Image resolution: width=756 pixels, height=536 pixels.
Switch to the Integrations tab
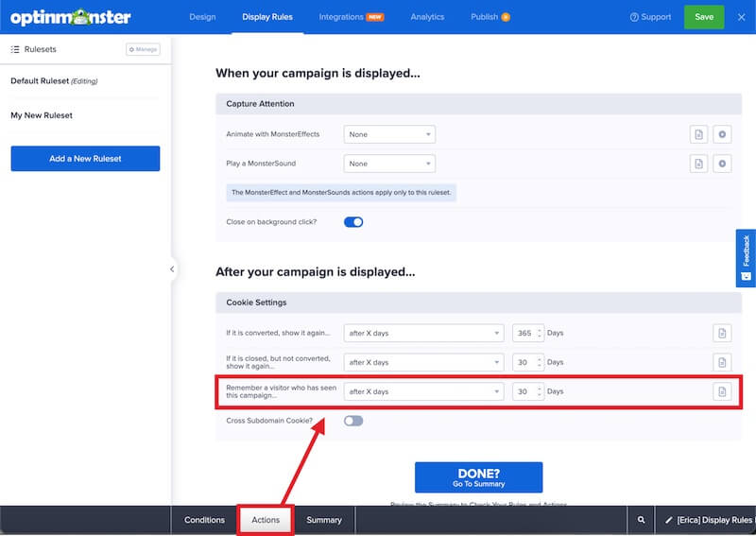point(350,17)
